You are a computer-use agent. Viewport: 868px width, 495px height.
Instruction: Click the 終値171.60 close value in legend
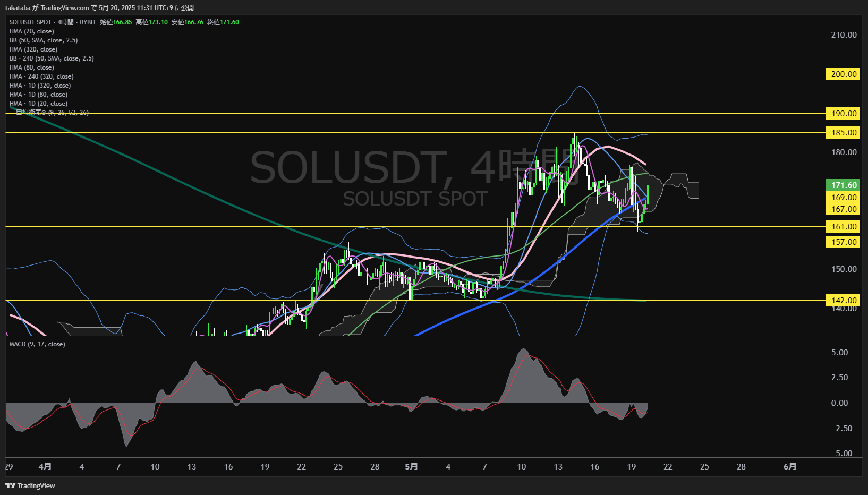click(223, 22)
